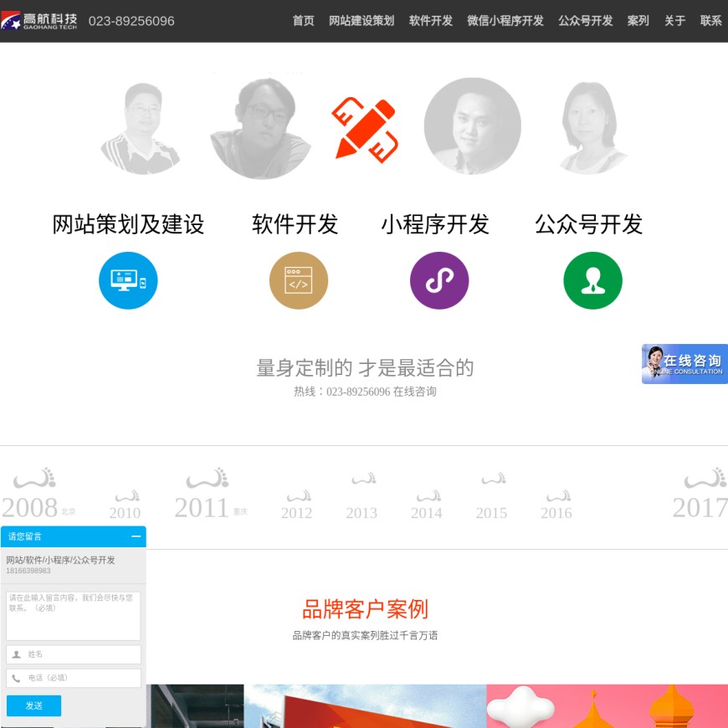Click the 发送 send button
Screen dimensions: 728x728
(34, 705)
